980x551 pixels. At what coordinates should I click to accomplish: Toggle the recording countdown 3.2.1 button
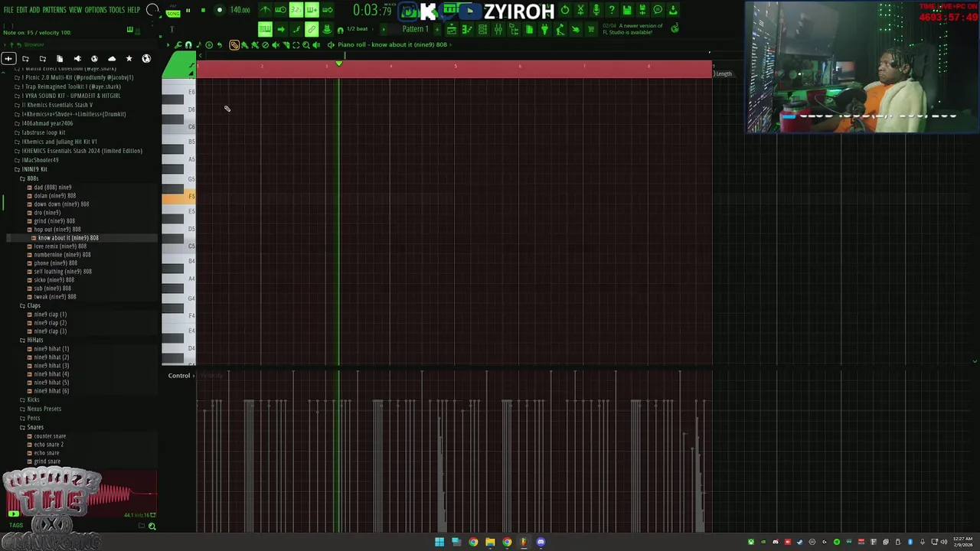296,10
